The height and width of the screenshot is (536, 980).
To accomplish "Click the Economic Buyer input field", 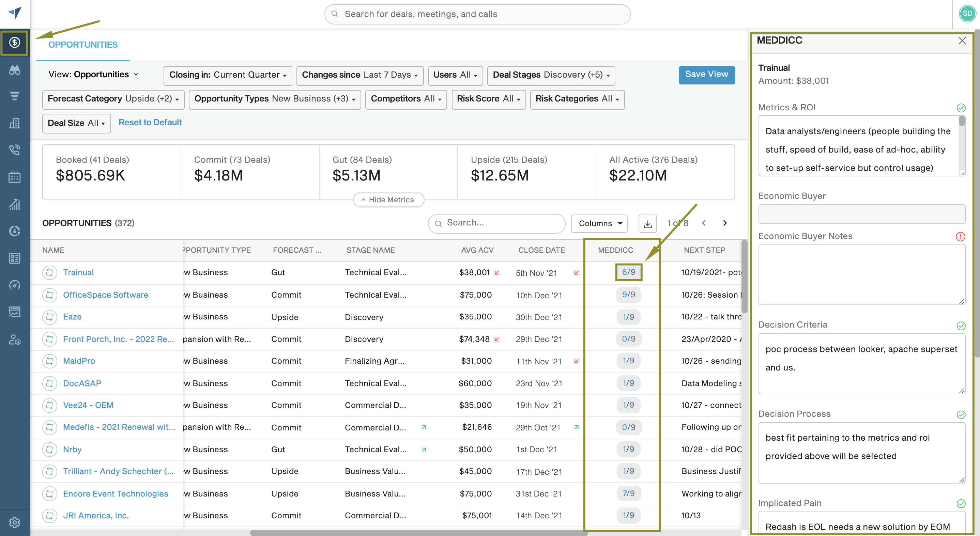I will pos(861,214).
